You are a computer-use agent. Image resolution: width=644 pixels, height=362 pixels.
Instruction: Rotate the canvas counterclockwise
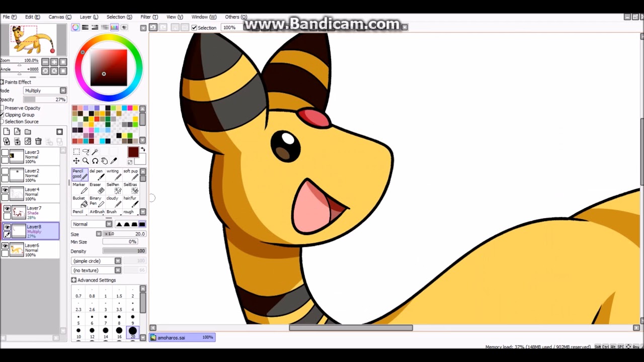click(x=45, y=71)
